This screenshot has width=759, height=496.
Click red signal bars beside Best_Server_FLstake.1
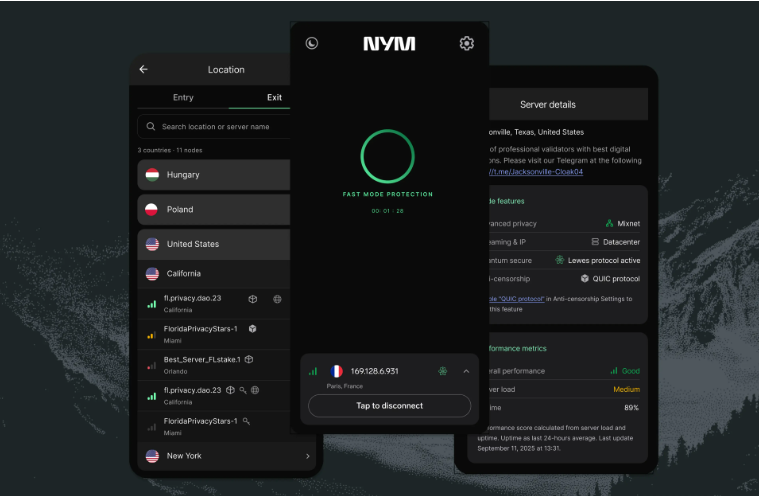click(152, 366)
